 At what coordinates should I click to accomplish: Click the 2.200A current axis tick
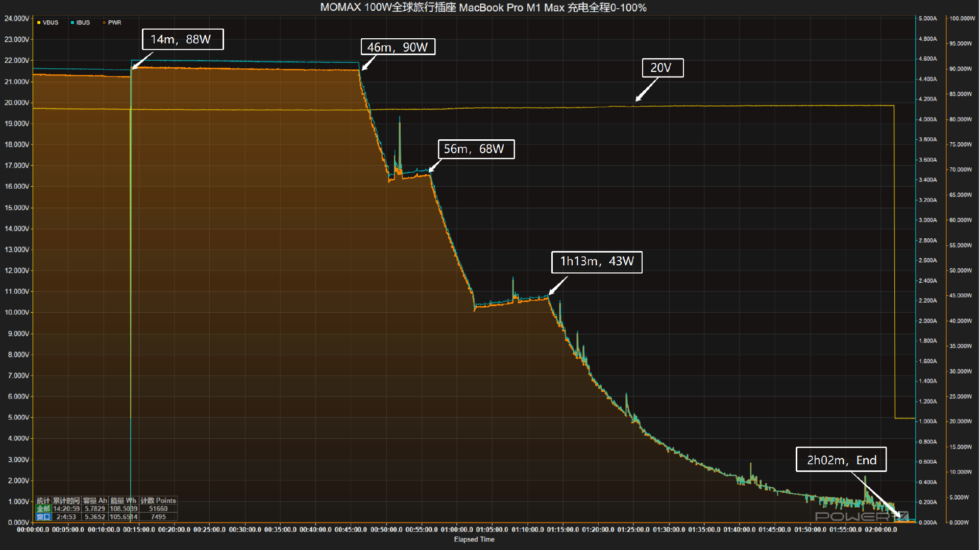(928, 301)
